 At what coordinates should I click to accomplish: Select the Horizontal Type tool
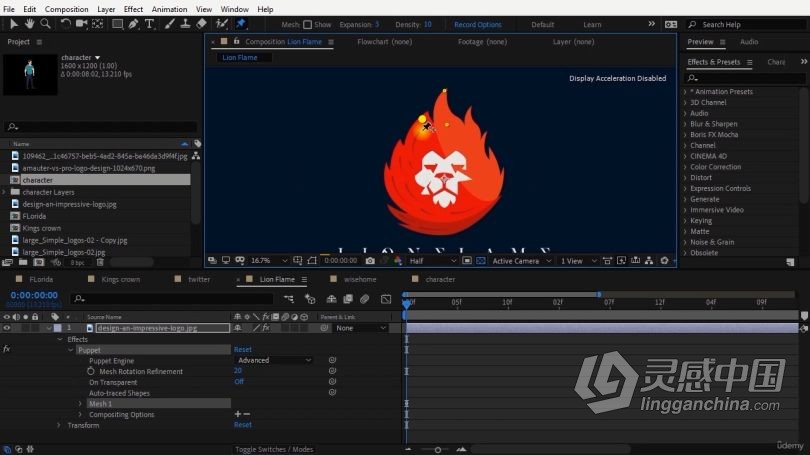(x=149, y=24)
